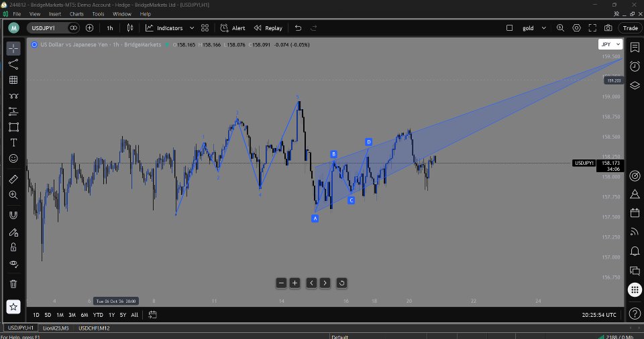Open the forecasting and measurement tools
Viewport: 644px width, 339px height.
coord(13,111)
